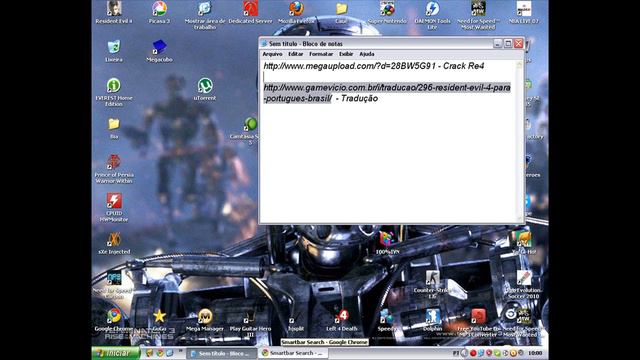Viewport: 640px width, 360px height.
Task: Open Picasa 3 desktop icon
Action: tap(159, 12)
